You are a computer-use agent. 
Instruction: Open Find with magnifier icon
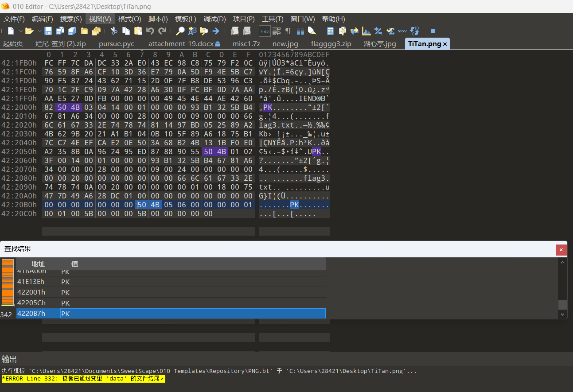click(x=180, y=31)
